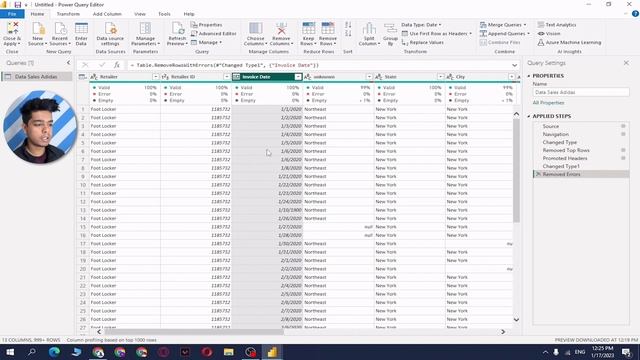
Task: Click the table select-all corner icon
Action: [x=82, y=77]
